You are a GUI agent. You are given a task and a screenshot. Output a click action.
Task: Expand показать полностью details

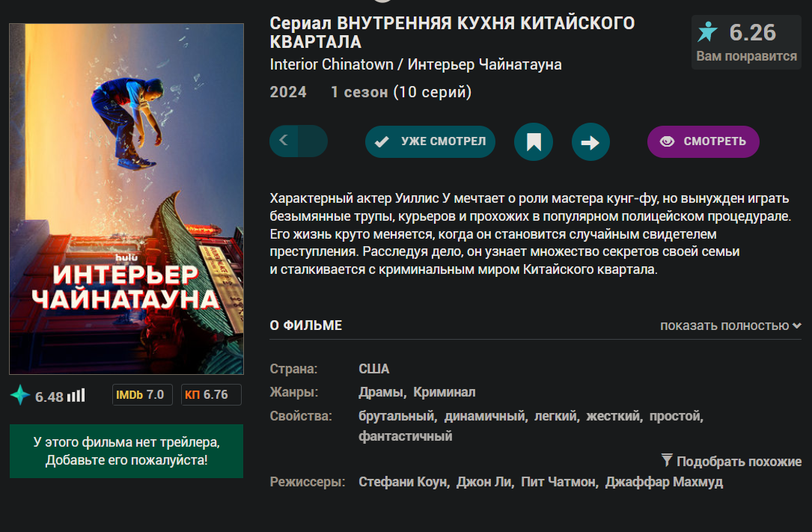point(730,325)
